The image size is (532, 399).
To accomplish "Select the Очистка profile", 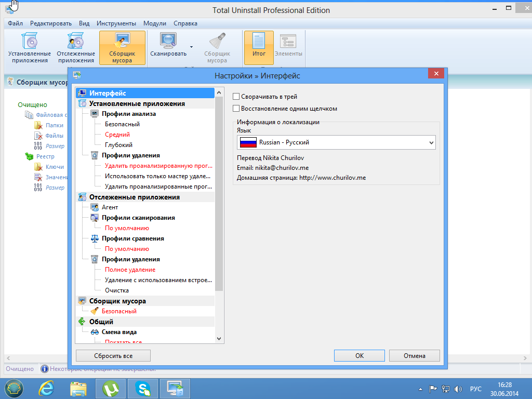I will (x=117, y=290).
